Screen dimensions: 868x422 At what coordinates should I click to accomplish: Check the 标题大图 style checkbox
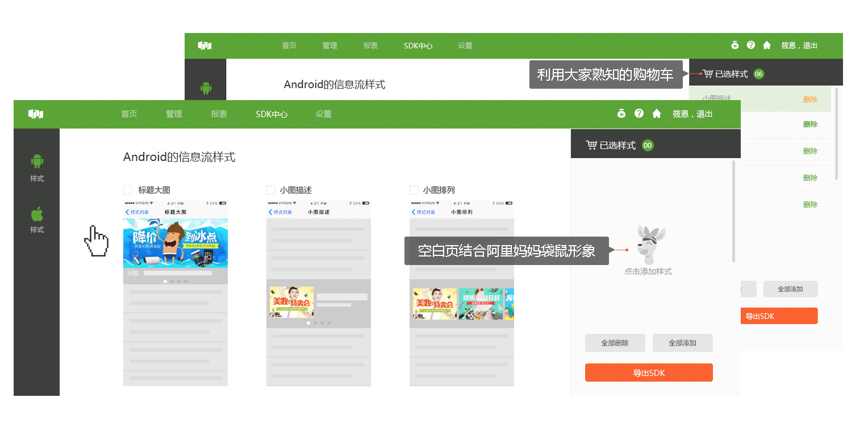click(x=128, y=190)
